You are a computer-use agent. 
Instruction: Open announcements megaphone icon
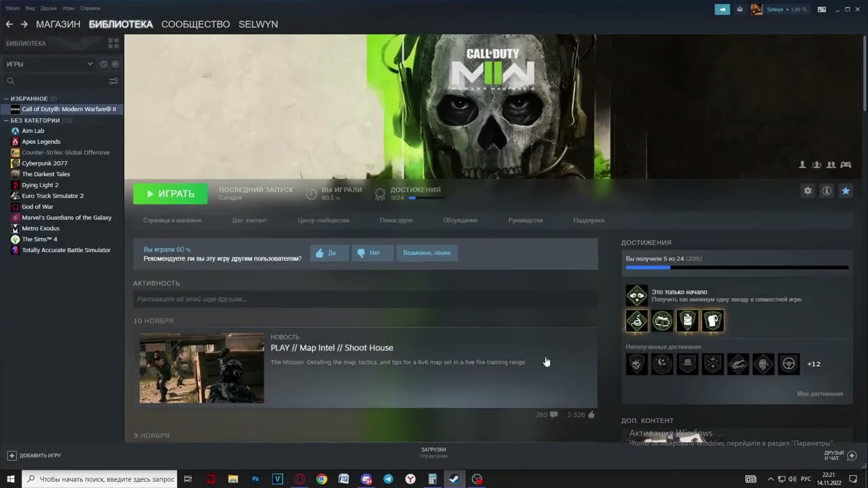pos(722,9)
